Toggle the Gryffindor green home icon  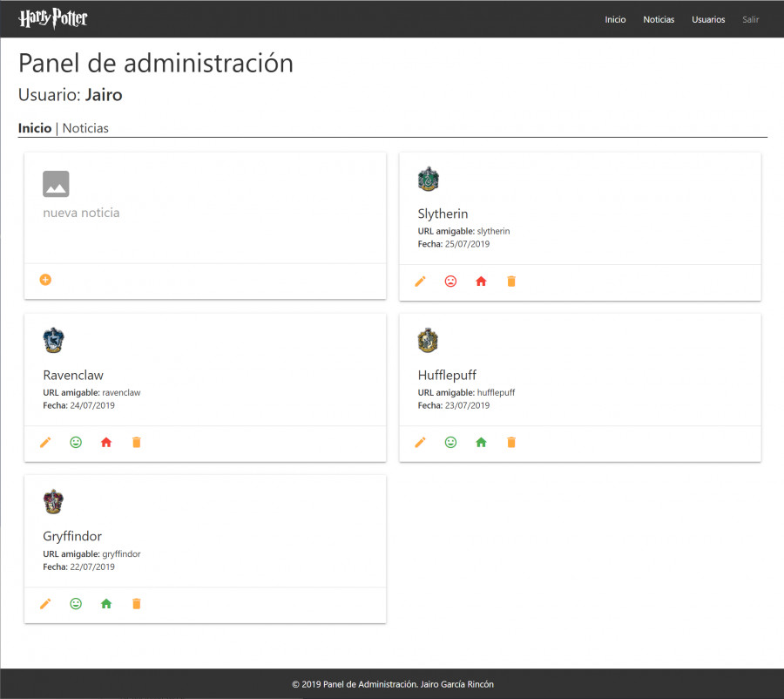(106, 604)
